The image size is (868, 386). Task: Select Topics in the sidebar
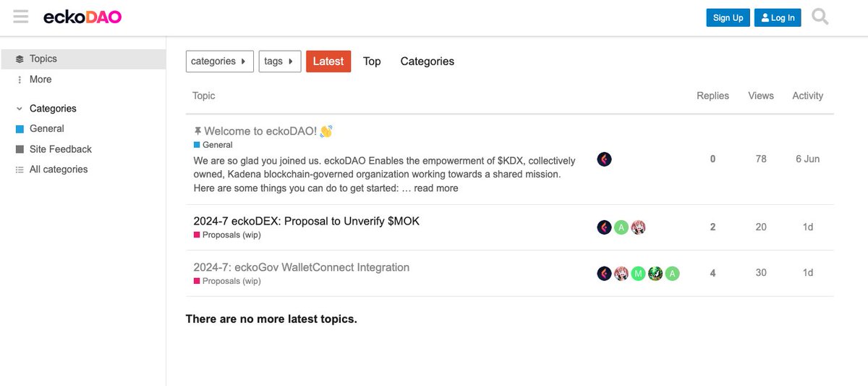83,59
